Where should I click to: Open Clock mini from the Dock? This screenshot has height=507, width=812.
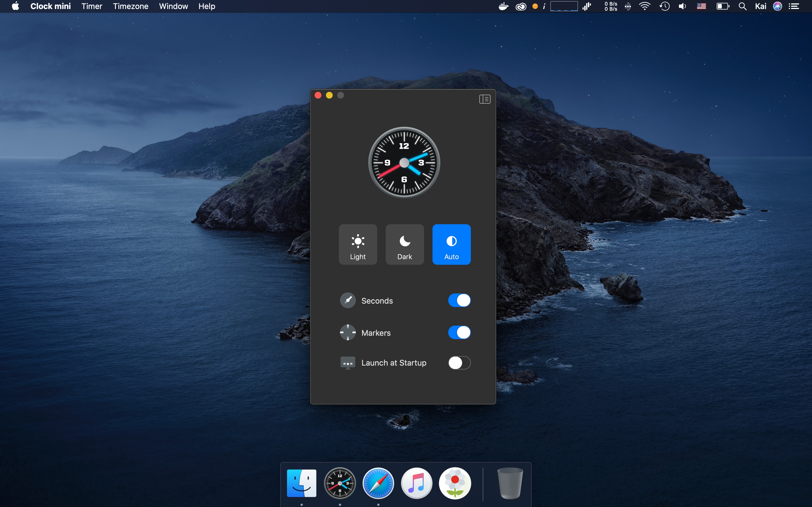(x=339, y=484)
